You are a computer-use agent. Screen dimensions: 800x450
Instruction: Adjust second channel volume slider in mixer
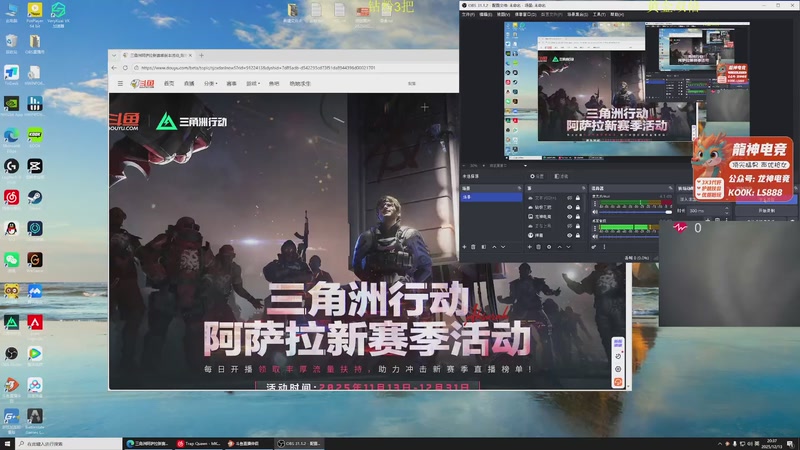click(629, 237)
